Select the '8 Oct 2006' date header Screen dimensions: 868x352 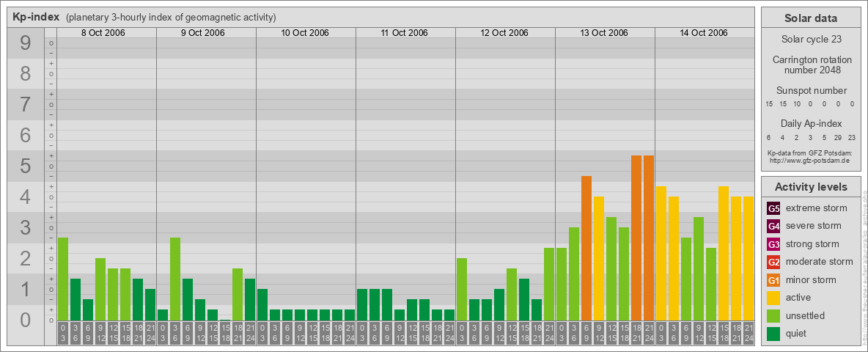point(103,33)
